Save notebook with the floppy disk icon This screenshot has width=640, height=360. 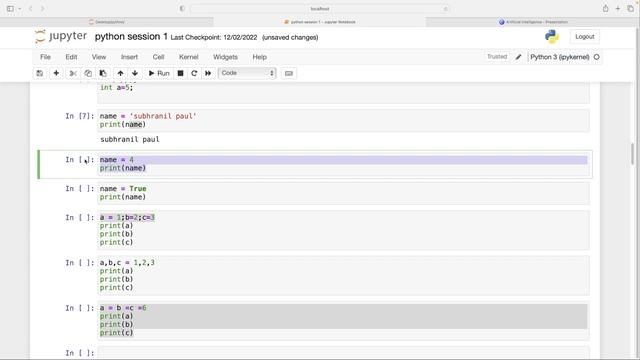pyautogui.click(x=40, y=73)
